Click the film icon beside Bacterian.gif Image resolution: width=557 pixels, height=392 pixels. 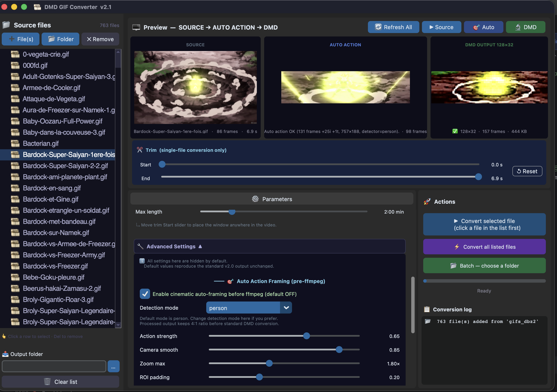coord(15,144)
